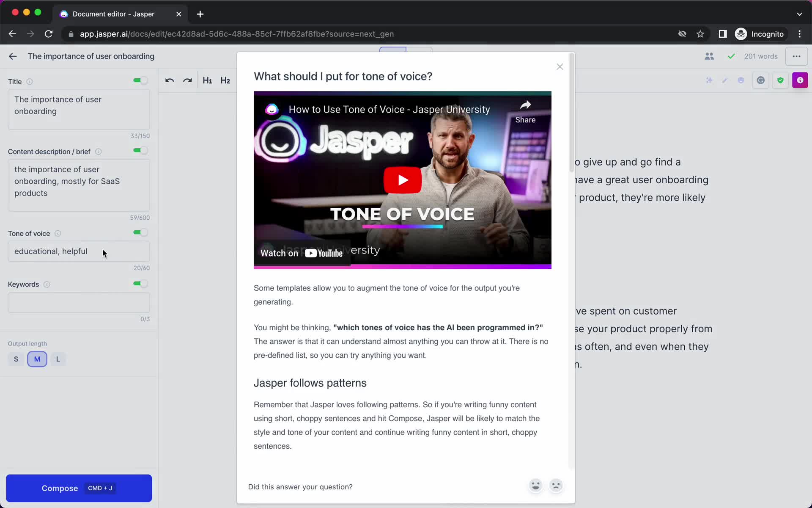Click the Grammarly icon in right toolbar

coord(760,80)
